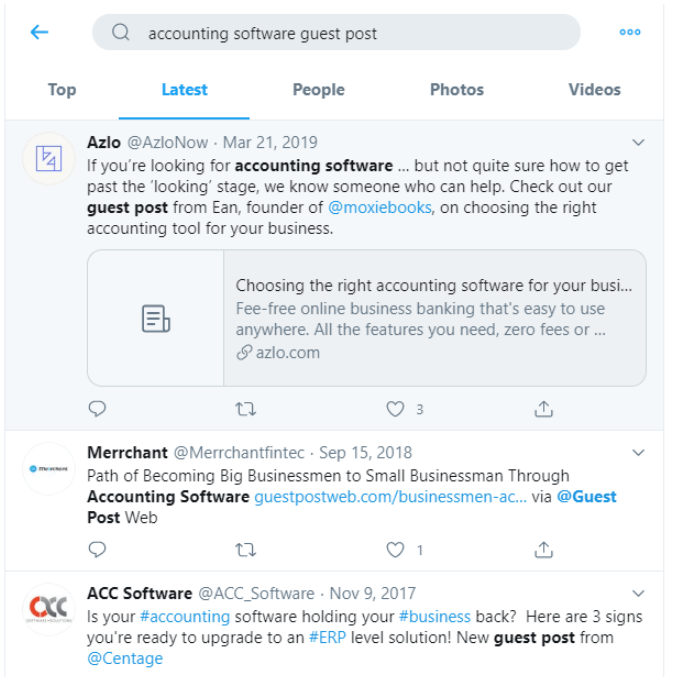Click the search field with accounting software query
The image size is (674, 693).
(x=336, y=32)
